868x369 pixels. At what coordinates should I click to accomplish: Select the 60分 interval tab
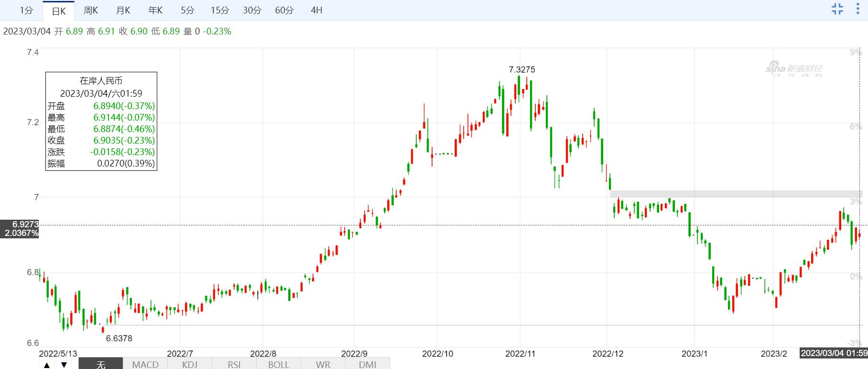[x=284, y=10]
